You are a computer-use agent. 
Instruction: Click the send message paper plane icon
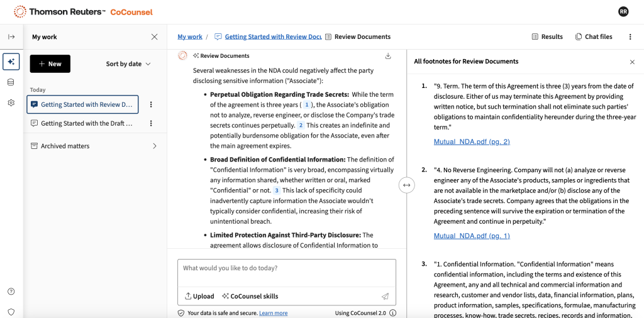[385, 296]
